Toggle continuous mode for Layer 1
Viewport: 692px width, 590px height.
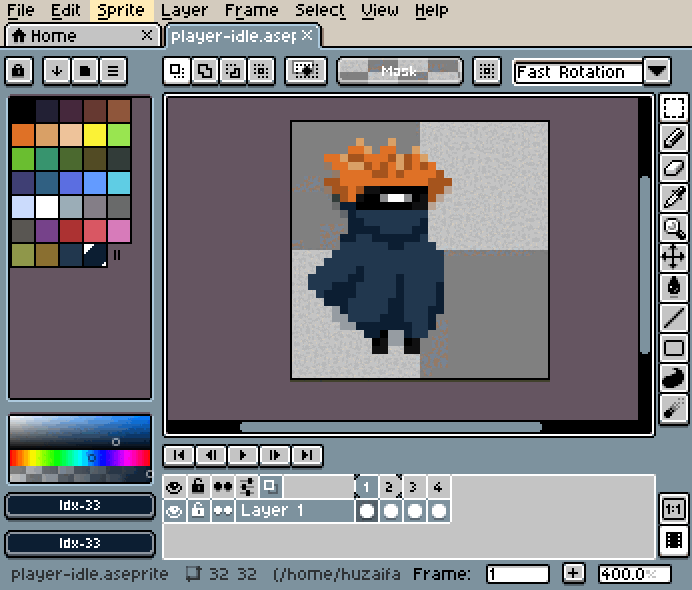coord(223,511)
